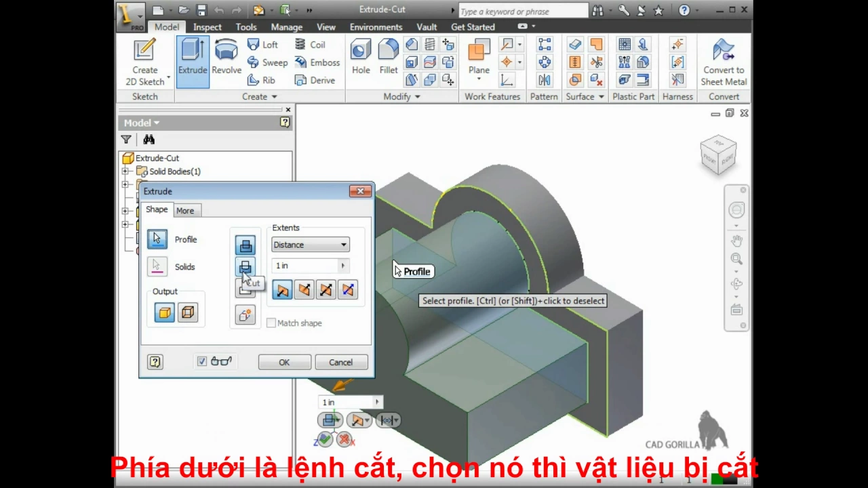The width and height of the screenshot is (868, 488).
Task: Switch to the Inspect ribbon tab
Action: [x=208, y=27]
